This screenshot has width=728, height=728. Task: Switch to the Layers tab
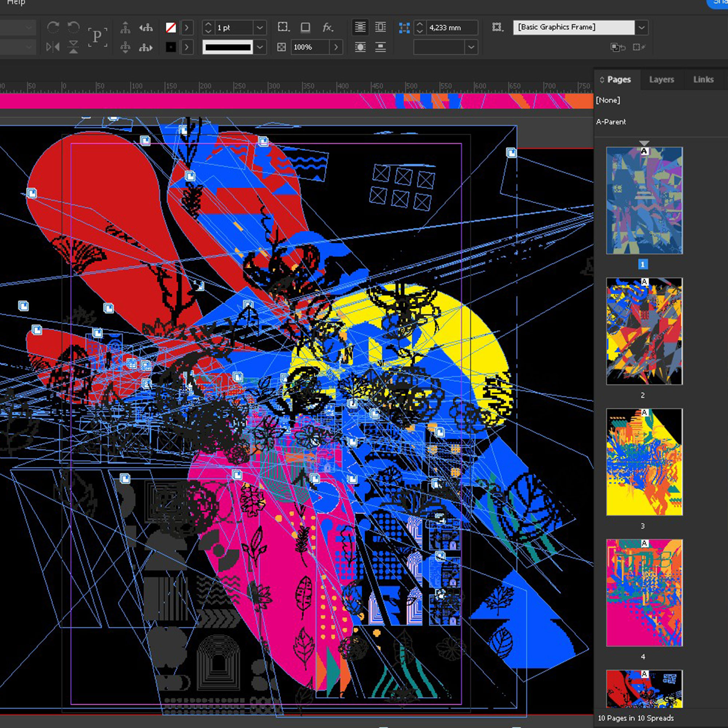[x=661, y=79]
